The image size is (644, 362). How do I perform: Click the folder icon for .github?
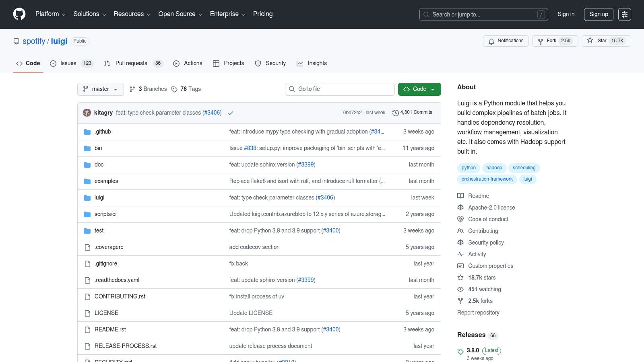click(87, 132)
